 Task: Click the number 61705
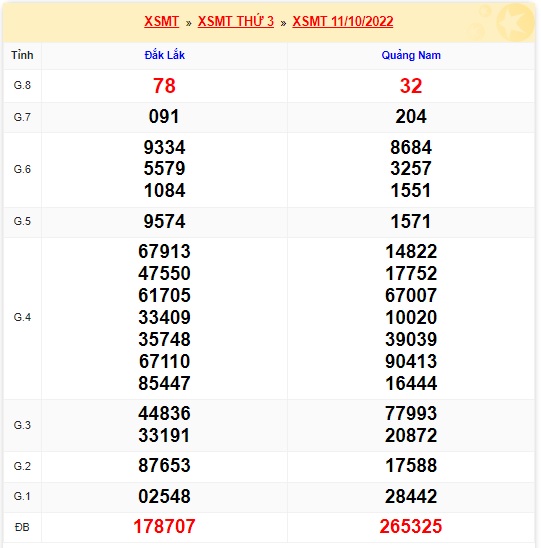(x=164, y=295)
